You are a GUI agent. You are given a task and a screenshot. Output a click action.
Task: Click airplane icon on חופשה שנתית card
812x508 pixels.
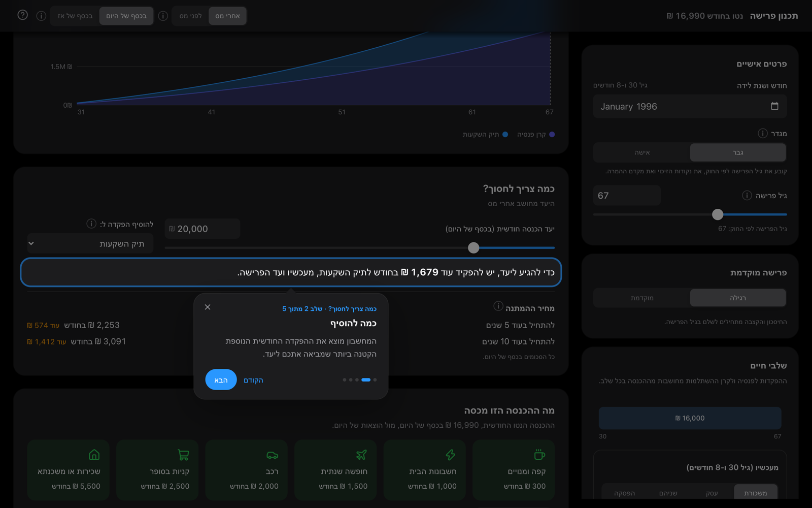tap(361, 454)
